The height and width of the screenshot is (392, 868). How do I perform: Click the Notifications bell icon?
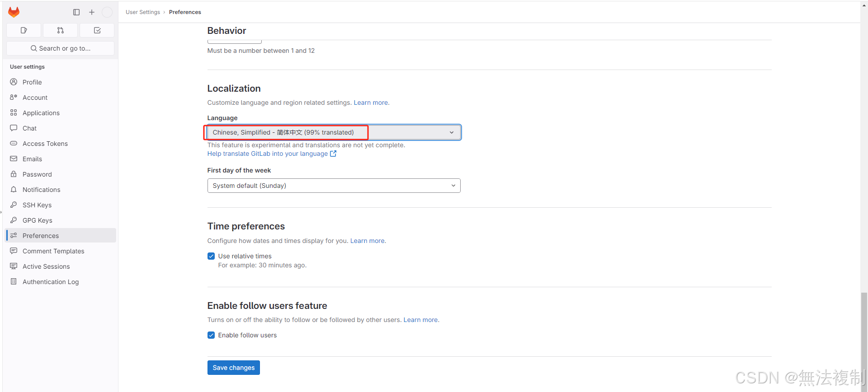tap(14, 189)
